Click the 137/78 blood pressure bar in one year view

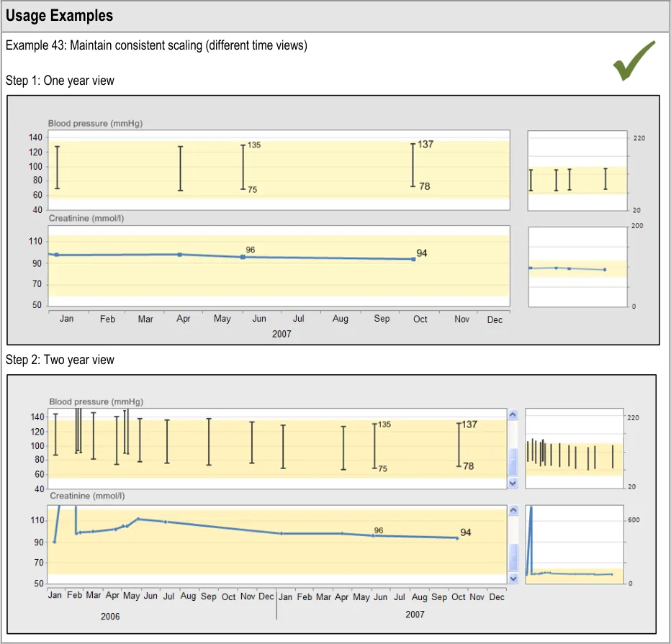point(413,165)
